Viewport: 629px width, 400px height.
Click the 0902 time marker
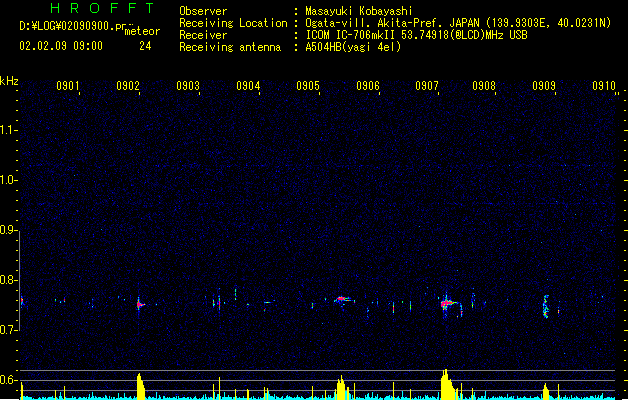[x=128, y=85]
